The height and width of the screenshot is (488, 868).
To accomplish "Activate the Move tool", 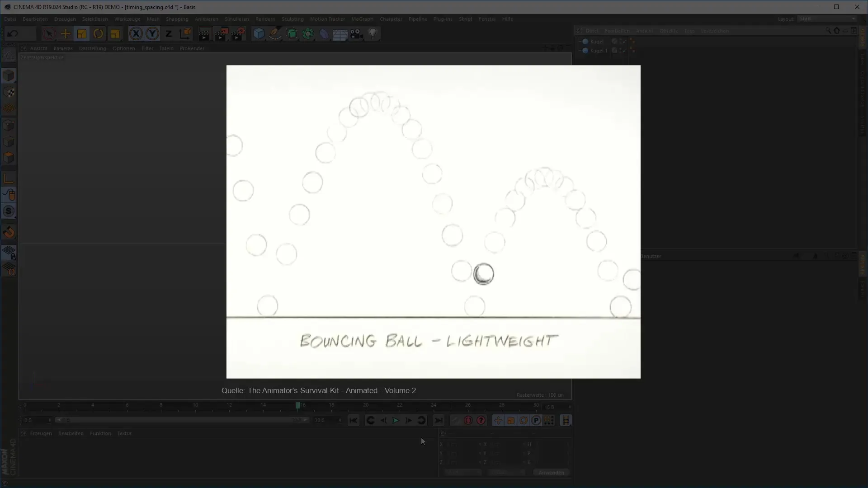I will 66,33.
